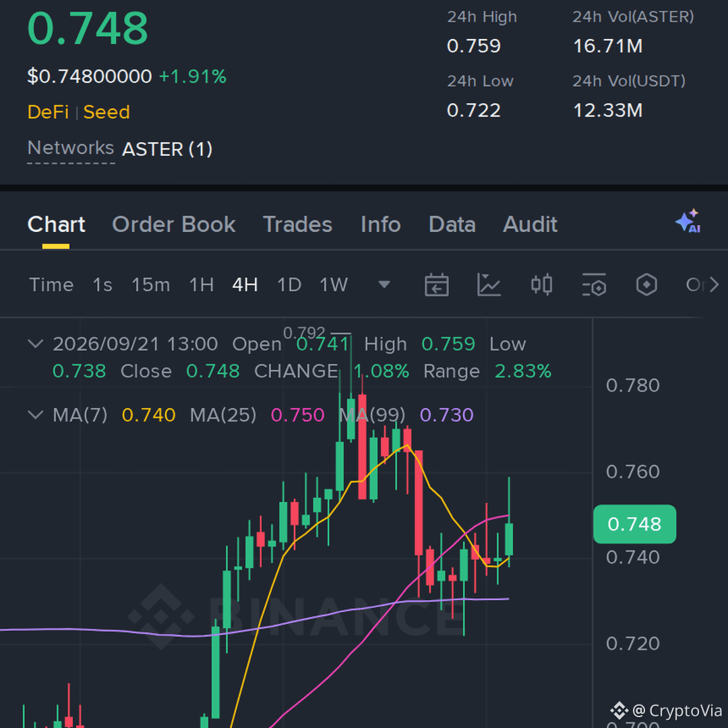
Task: Open the calendar date jump icon
Action: click(436, 284)
